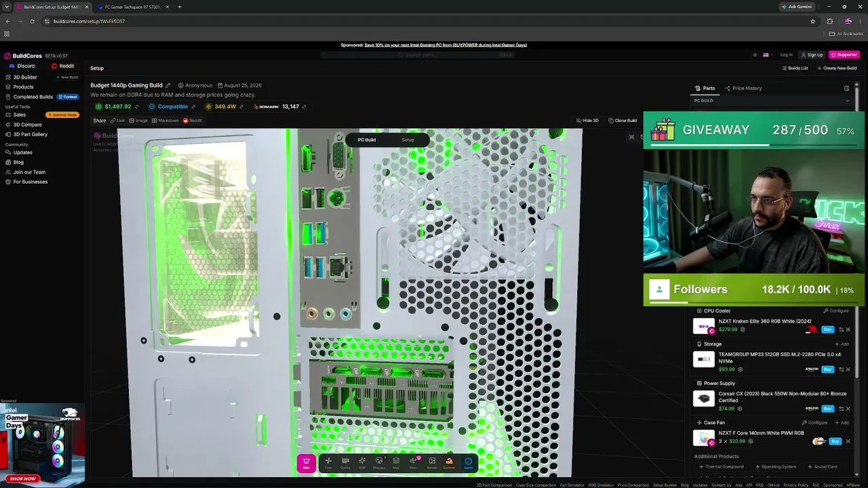Viewport: 868px width, 488px height.
Task: Open the Alerts tool
Action: [x=468, y=463]
